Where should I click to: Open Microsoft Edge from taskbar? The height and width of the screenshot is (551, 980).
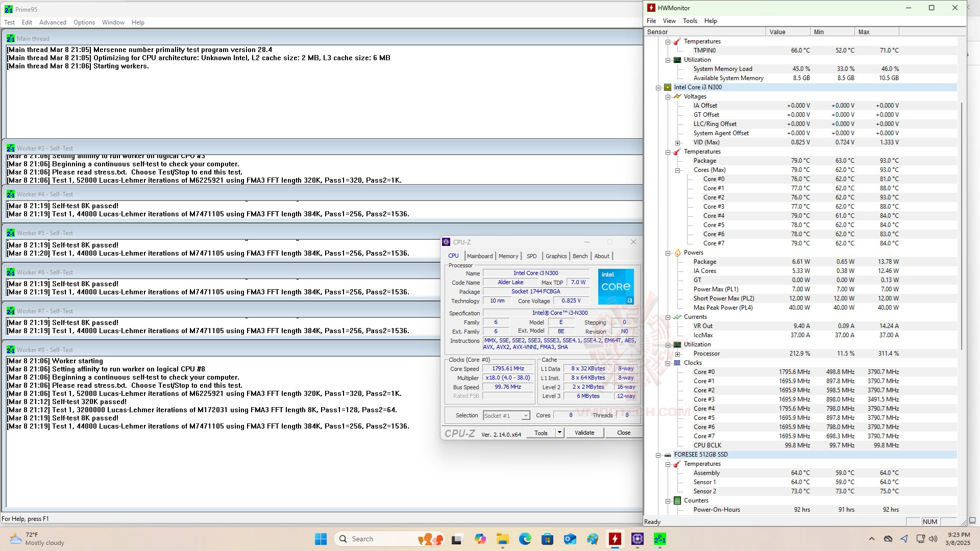525,539
